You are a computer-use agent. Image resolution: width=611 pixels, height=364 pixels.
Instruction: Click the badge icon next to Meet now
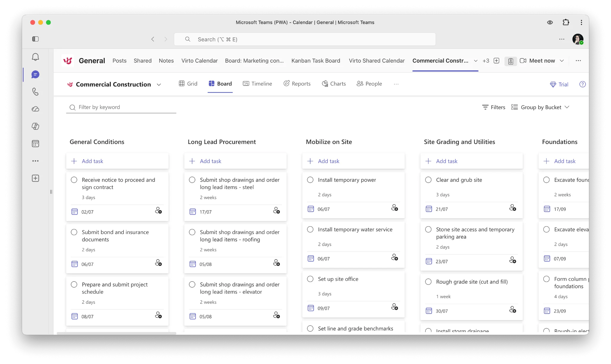510,61
